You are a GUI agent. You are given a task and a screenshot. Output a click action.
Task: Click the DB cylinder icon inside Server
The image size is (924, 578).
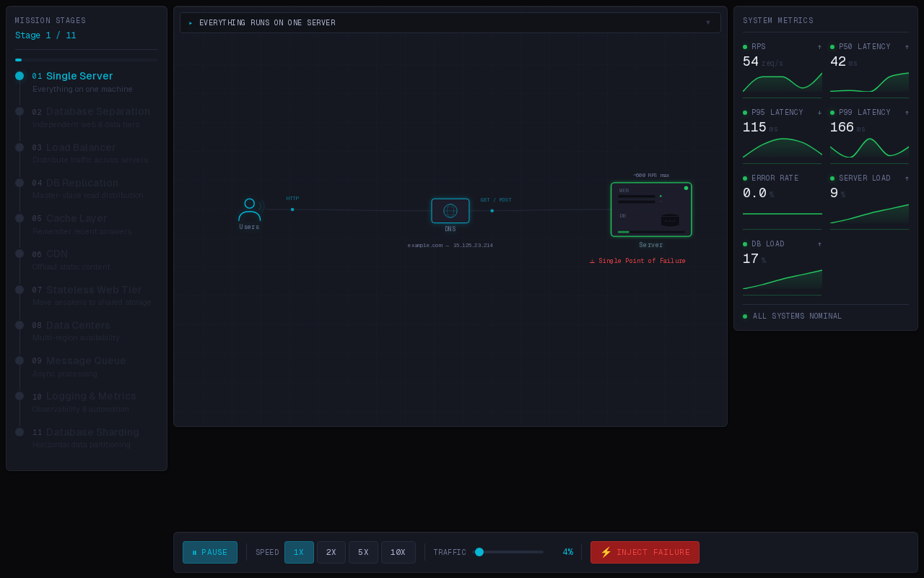click(670, 220)
